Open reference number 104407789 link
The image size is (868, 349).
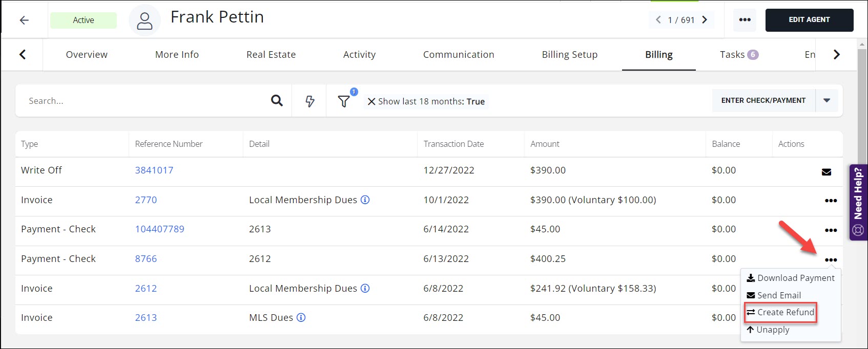coord(159,229)
